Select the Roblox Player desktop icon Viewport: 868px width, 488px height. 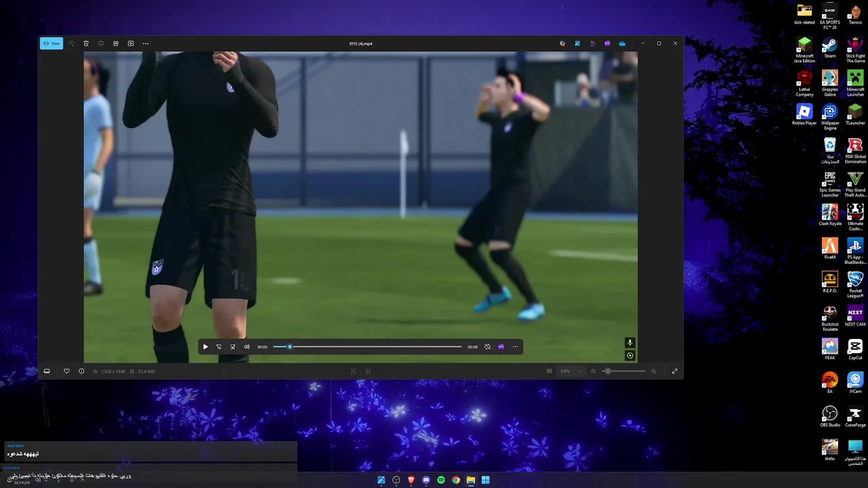pyautogui.click(x=804, y=115)
